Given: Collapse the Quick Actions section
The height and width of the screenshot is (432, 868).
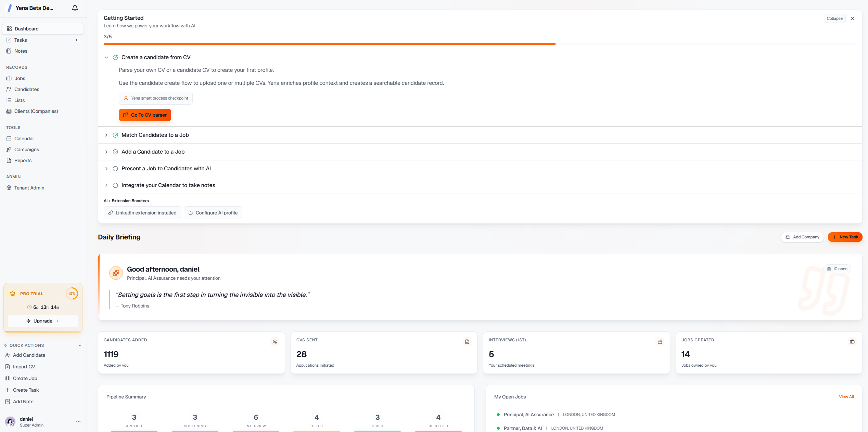Looking at the screenshot, I should [x=80, y=345].
